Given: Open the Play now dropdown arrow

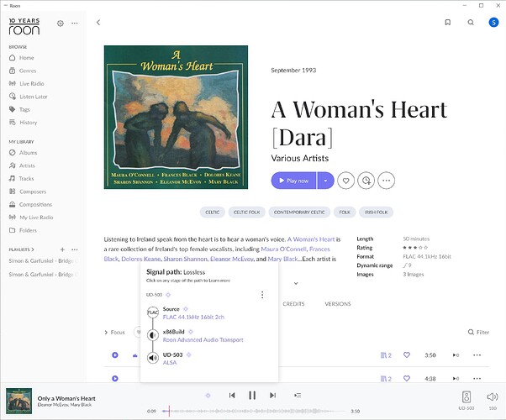Looking at the screenshot, I should pos(325,181).
